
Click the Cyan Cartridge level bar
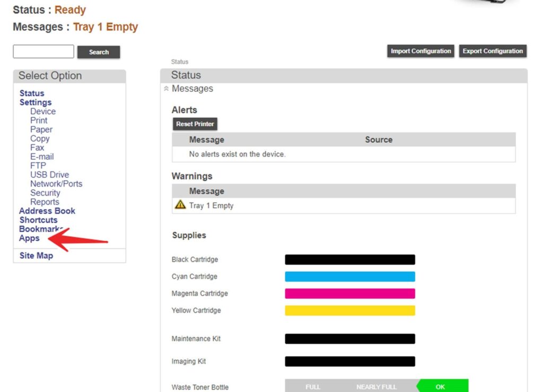tap(350, 276)
